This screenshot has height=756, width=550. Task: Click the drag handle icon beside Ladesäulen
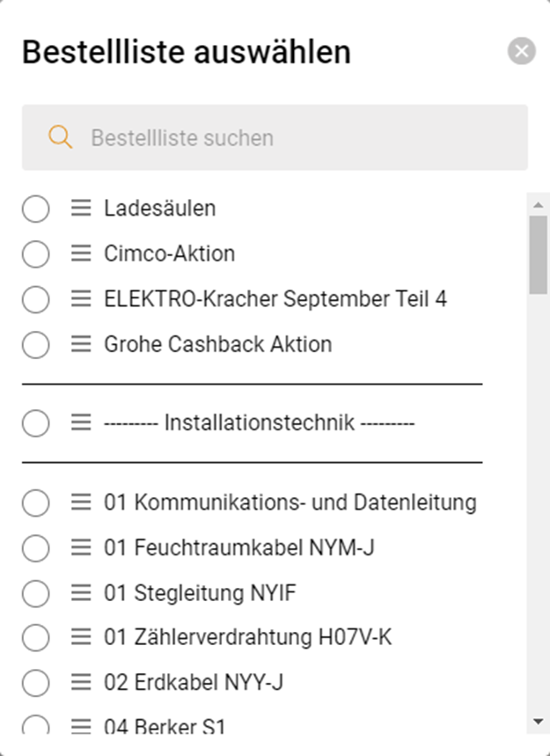coord(81,209)
